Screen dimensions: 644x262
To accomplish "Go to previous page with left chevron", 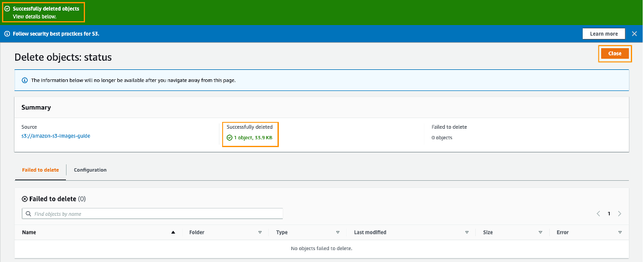I will pos(599,213).
